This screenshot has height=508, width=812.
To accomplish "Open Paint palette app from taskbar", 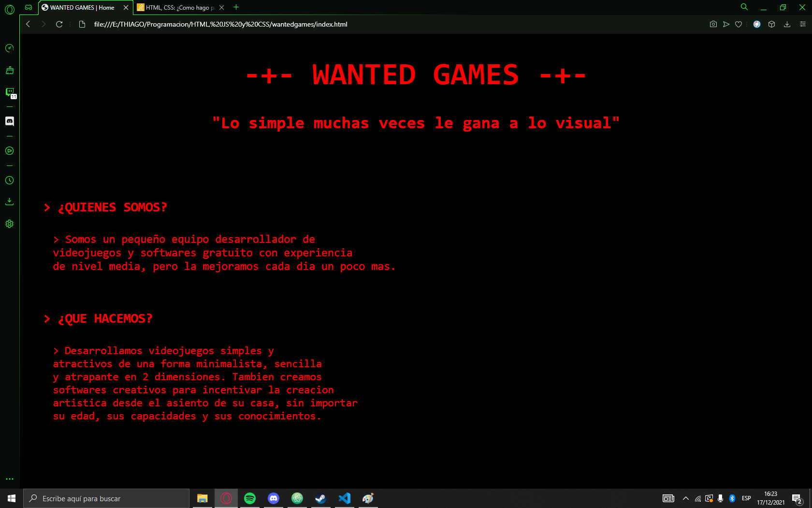I will tap(368, 498).
